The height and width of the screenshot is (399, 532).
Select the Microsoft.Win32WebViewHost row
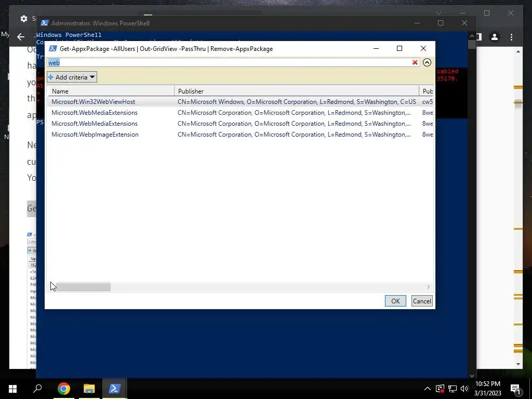click(x=240, y=102)
